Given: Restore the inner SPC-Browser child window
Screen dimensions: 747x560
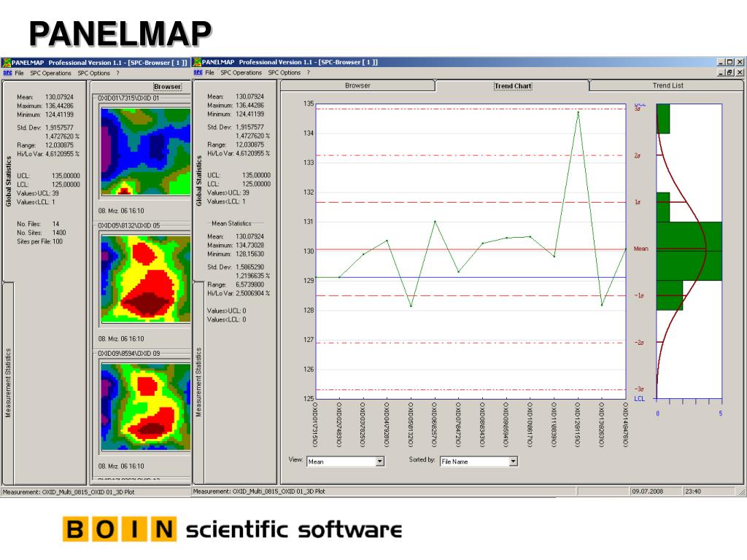Looking at the screenshot, I should [x=729, y=72].
